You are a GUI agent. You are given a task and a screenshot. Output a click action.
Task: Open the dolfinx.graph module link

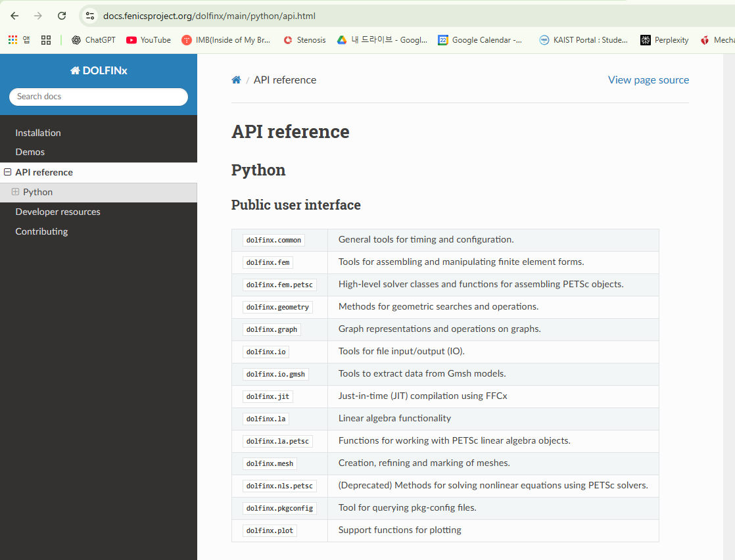[x=272, y=329]
